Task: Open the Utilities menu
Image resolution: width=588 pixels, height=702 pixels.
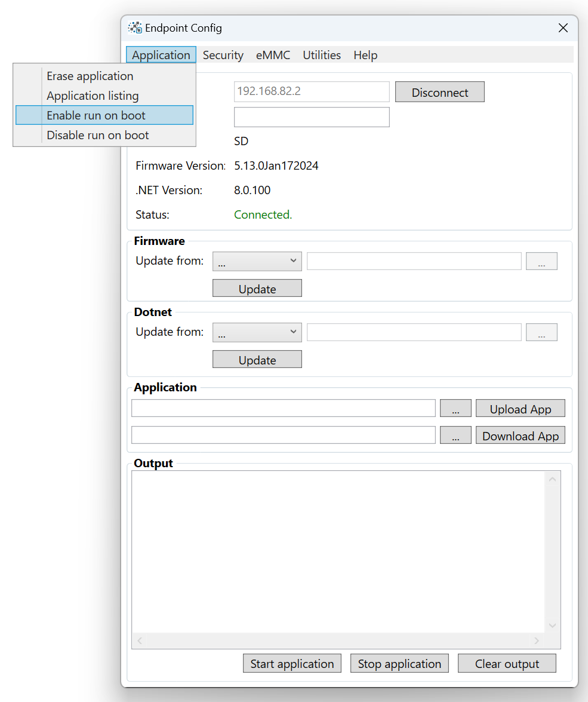Action: (x=322, y=54)
